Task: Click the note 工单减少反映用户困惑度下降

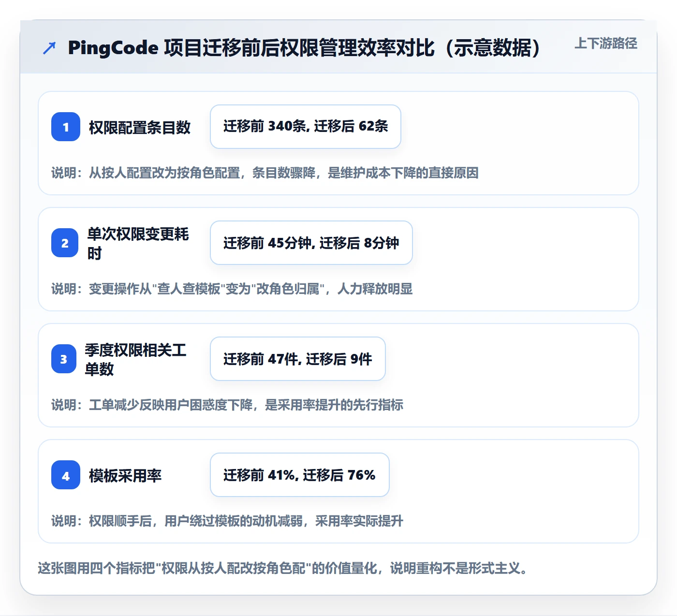Action: click(227, 405)
